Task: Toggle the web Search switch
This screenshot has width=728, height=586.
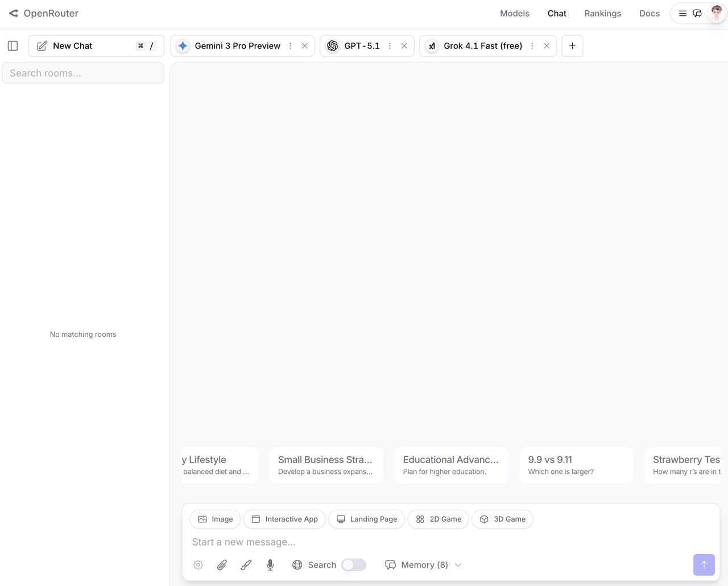Action: tap(353, 565)
